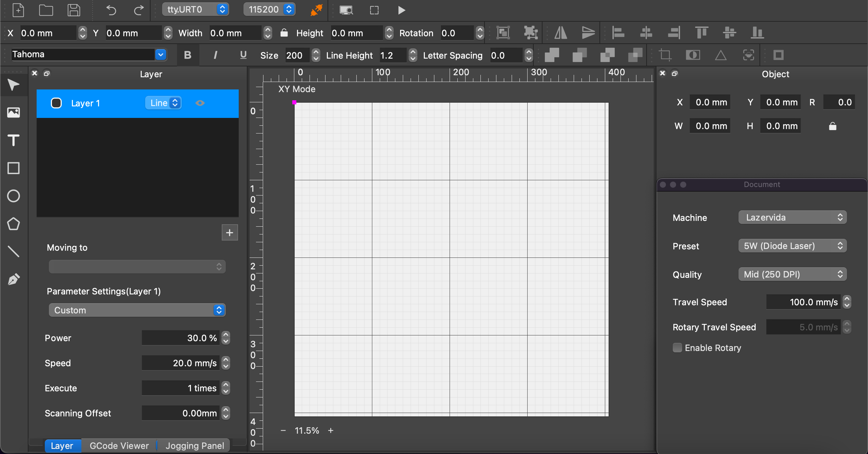
Task: Select the image import tool
Action: point(14,112)
